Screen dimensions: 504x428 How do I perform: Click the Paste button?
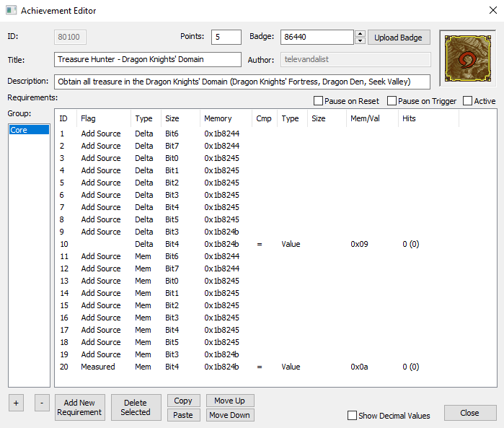(183, 415)
